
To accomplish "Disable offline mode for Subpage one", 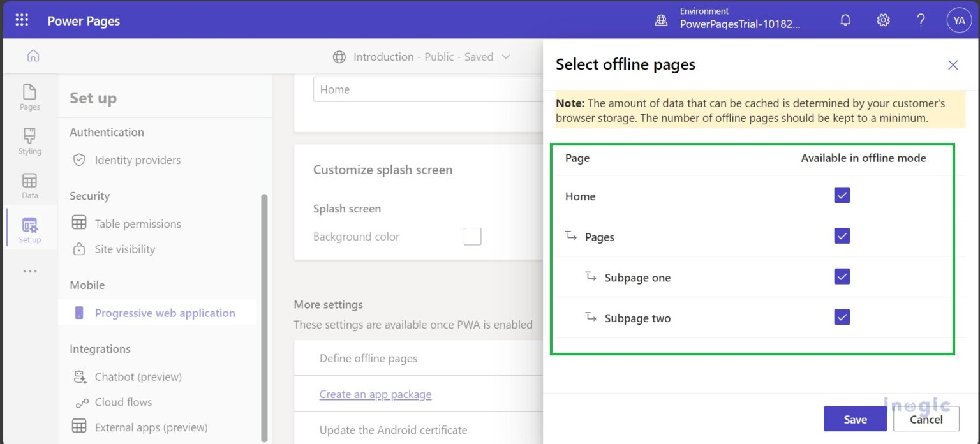I will click(x=842, y=276).
